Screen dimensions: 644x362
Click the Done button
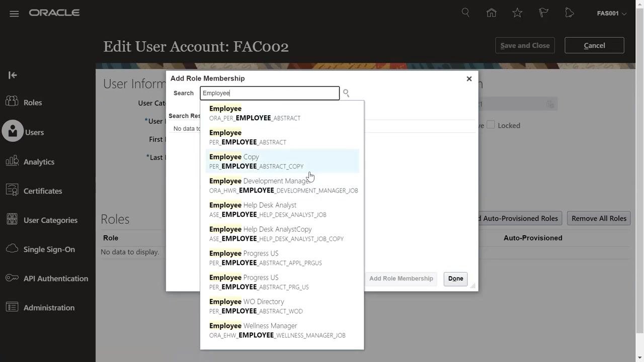(x=455, y=279)
